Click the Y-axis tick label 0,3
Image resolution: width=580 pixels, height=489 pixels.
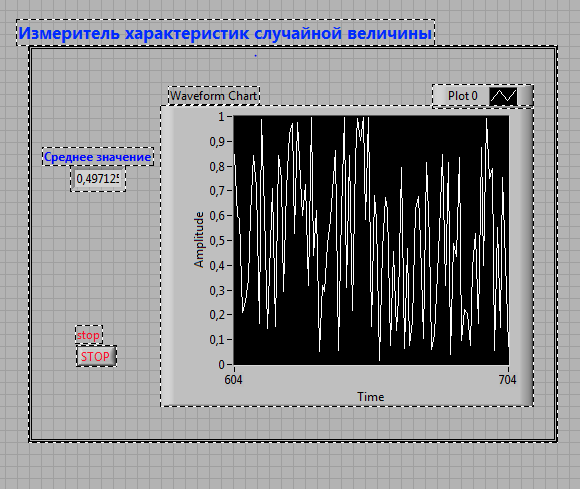point(216,290)
